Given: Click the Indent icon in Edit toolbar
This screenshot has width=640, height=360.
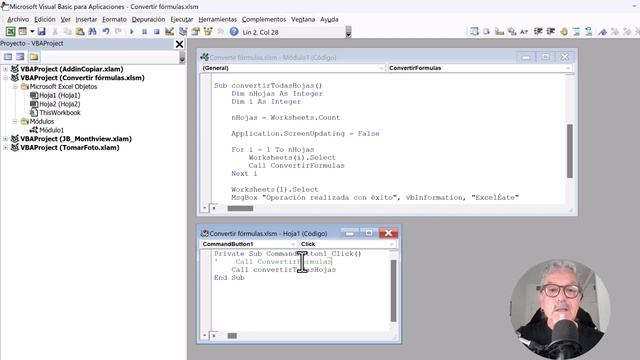Looking at the screenshot, I should point(538,31).
